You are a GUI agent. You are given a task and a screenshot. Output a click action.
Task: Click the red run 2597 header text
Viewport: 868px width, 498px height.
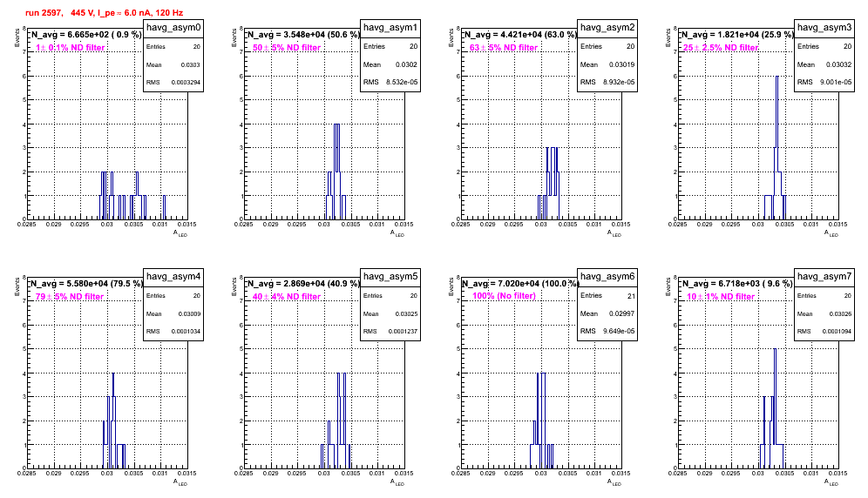coord(104,13)
